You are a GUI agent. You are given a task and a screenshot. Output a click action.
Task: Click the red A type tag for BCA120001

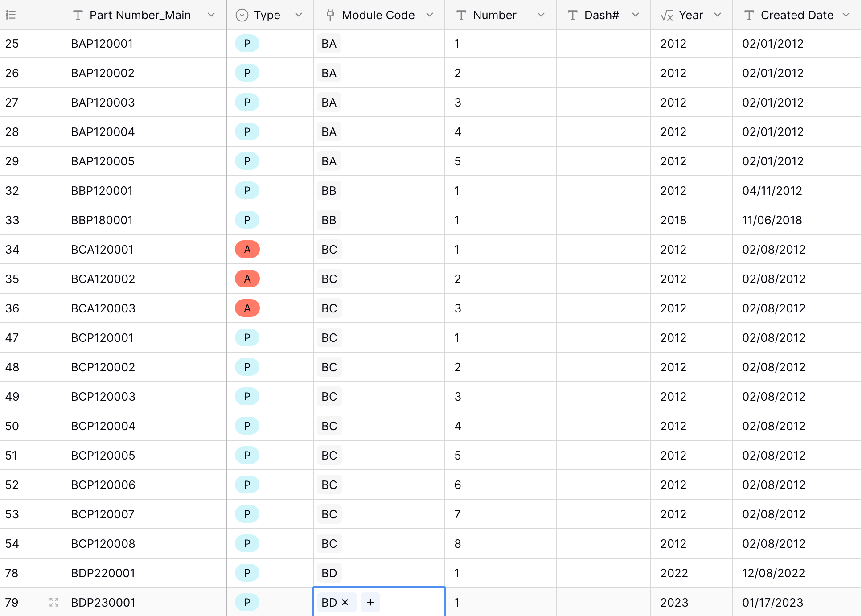247,249
